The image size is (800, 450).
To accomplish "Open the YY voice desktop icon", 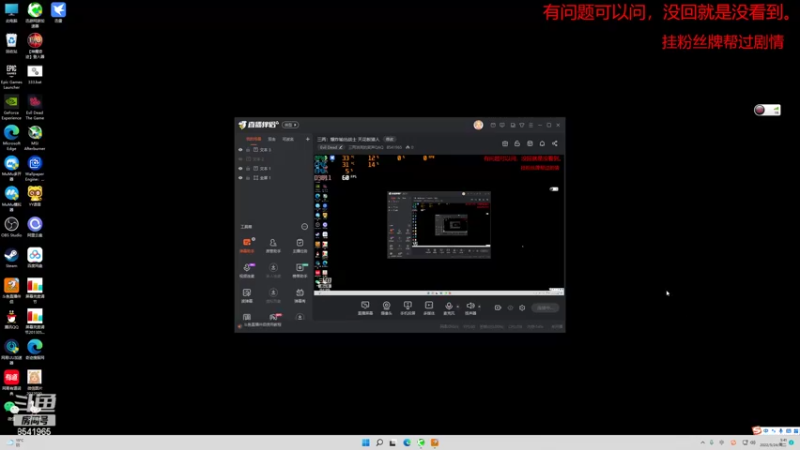I will [x=35, y=196].
